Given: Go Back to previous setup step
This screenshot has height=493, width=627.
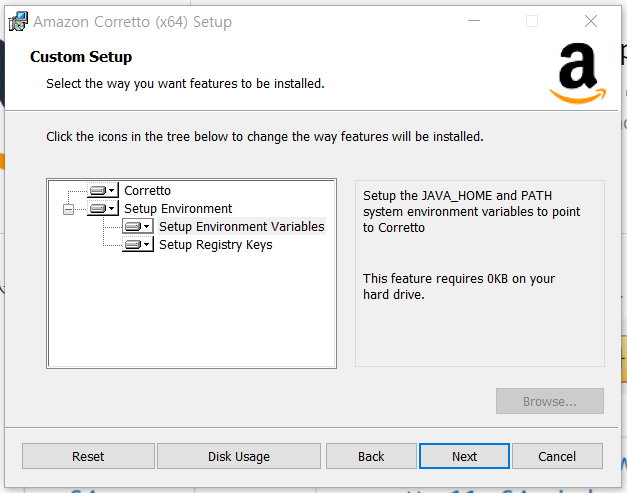Looking at the screenshot, I should (x=371, y=456).
